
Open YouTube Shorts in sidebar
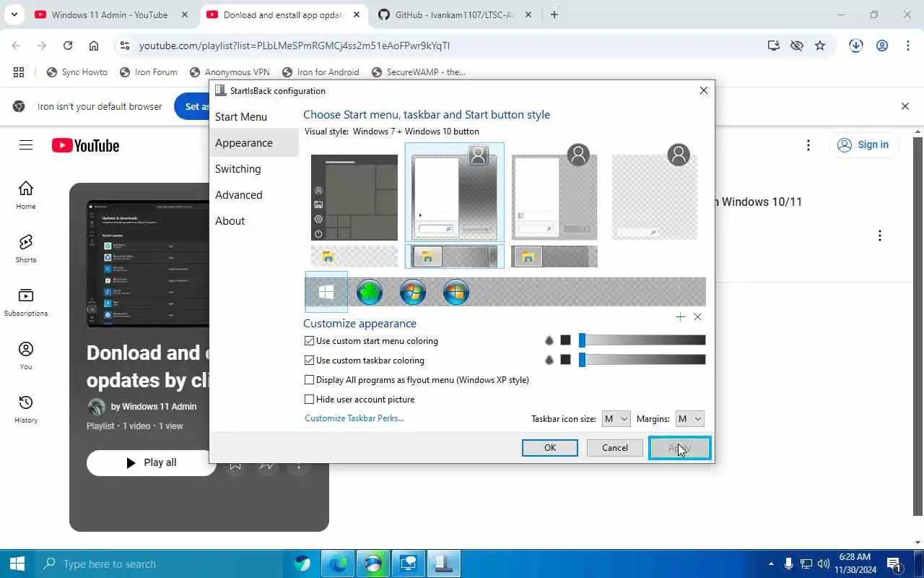point(26,248)
